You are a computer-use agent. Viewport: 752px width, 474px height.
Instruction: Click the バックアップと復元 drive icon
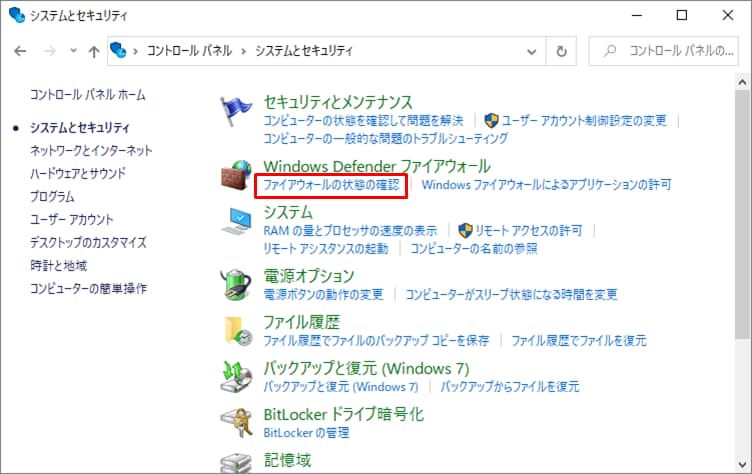[x=236, y=377]
